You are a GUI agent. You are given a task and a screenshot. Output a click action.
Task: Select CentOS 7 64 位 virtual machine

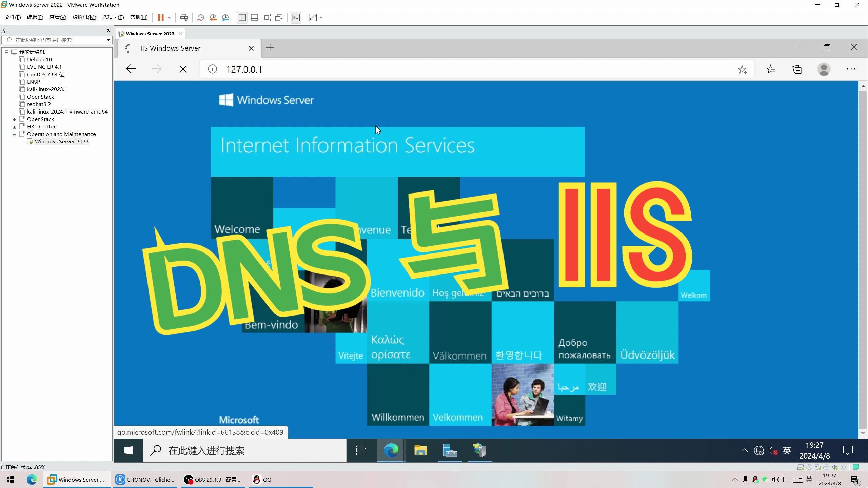(45, 75)
